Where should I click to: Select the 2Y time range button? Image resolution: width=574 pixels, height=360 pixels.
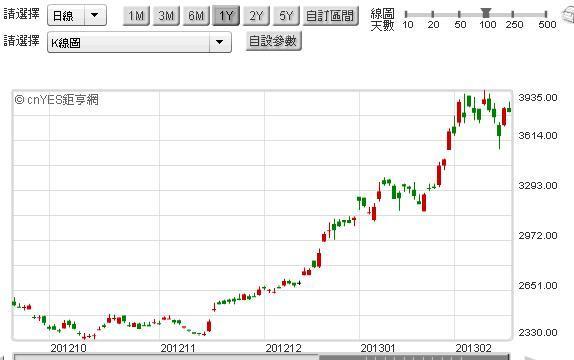point(256,16)
